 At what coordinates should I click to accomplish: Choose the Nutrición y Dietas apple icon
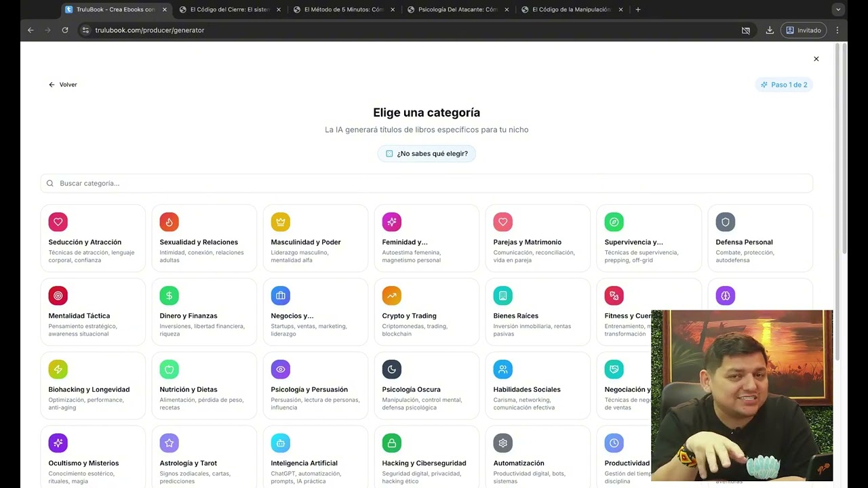[169, 369]
